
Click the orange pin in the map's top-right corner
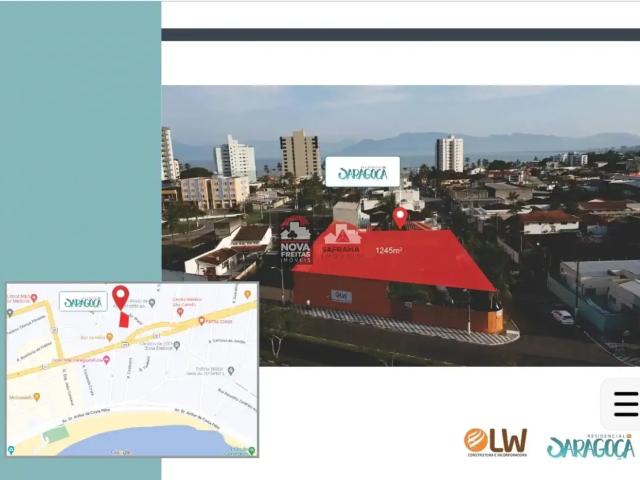tap(247, 294)
